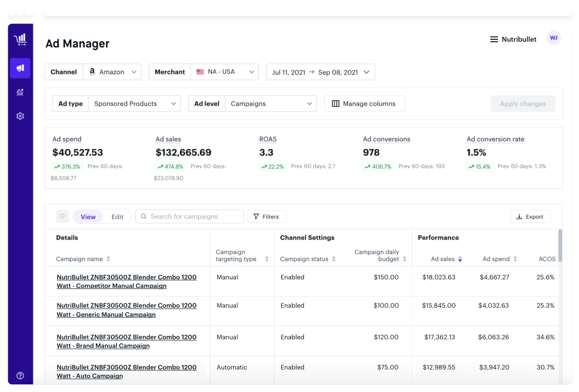Screen dimensions: 579x392
Task: Open the Sponsored Products ad type dropdown
Action: [x=135, y=104]
